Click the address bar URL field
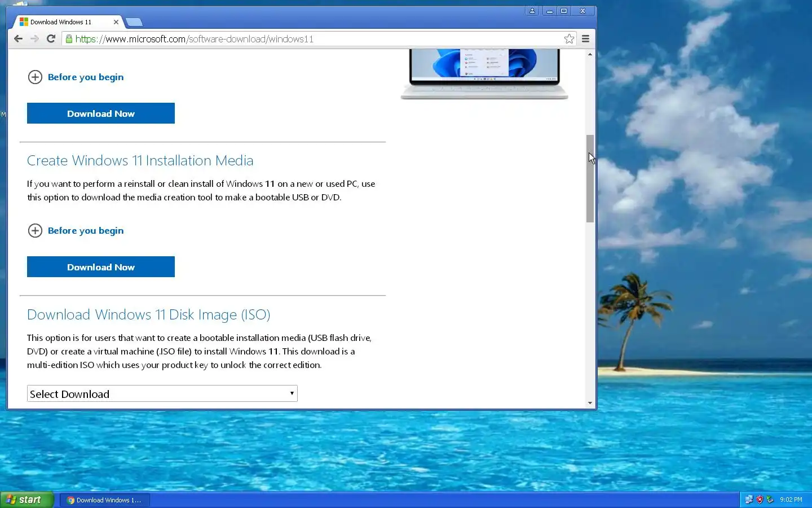Screen dimensions: 812x508 [319, 39]
